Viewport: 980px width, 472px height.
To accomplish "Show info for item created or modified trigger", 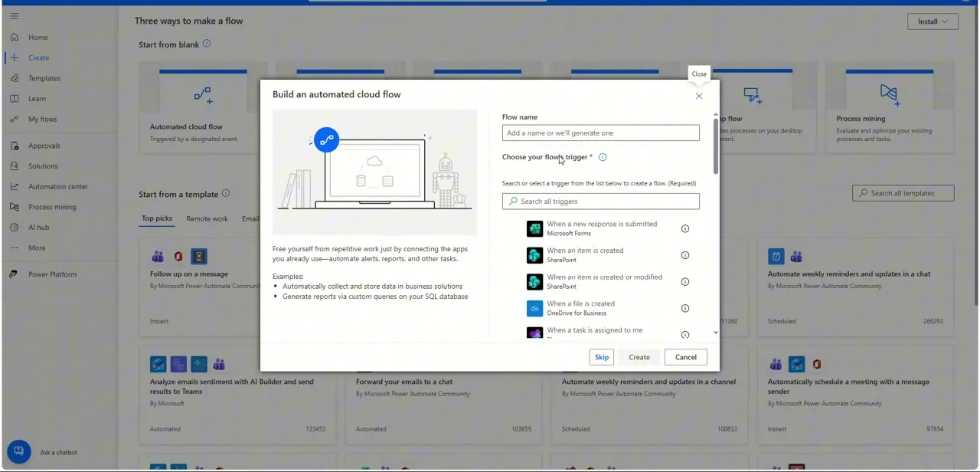I will [x=685, y=281].
